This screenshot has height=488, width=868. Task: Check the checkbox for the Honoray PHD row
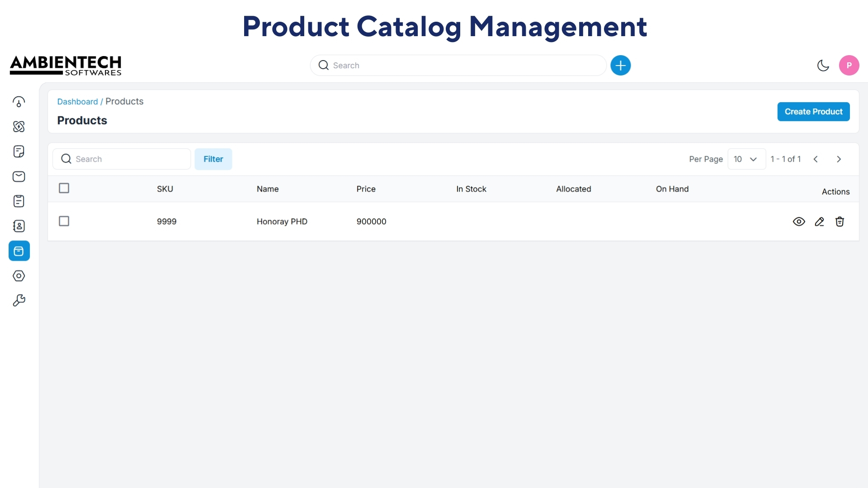64,221
